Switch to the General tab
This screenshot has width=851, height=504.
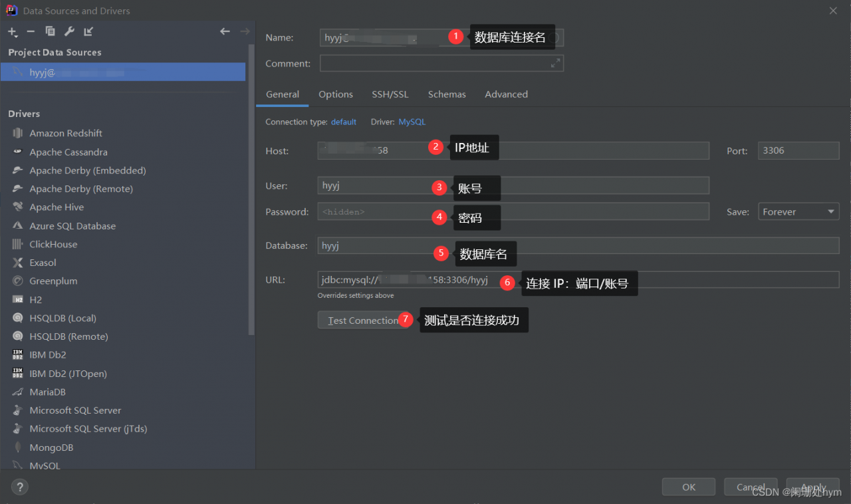[283, 94]
